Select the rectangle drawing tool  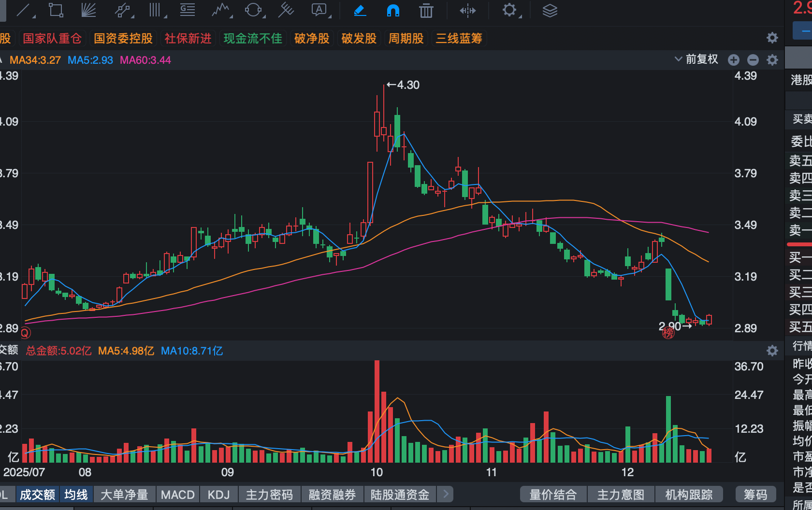(x=56, y=10)
